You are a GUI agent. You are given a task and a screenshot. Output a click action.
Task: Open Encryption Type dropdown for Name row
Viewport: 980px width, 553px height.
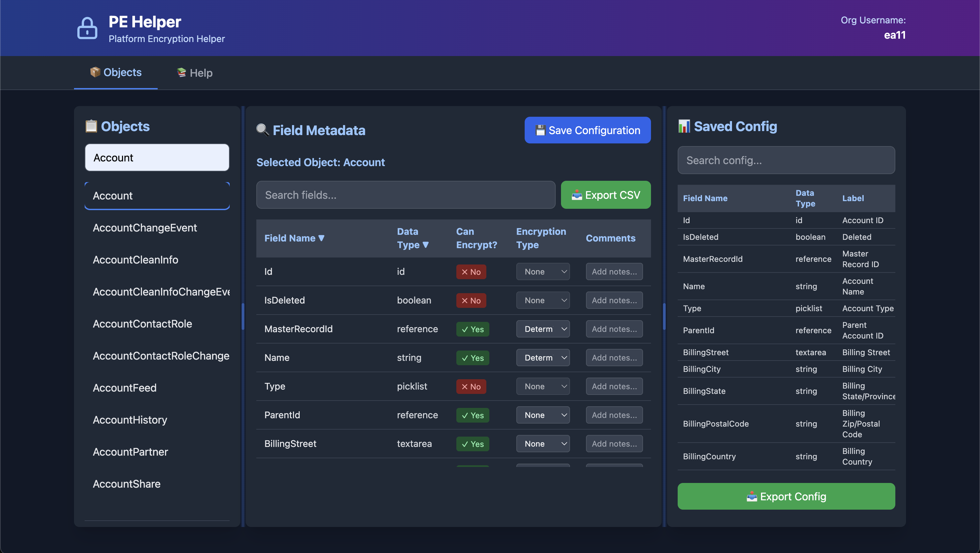tap(543, 358)
